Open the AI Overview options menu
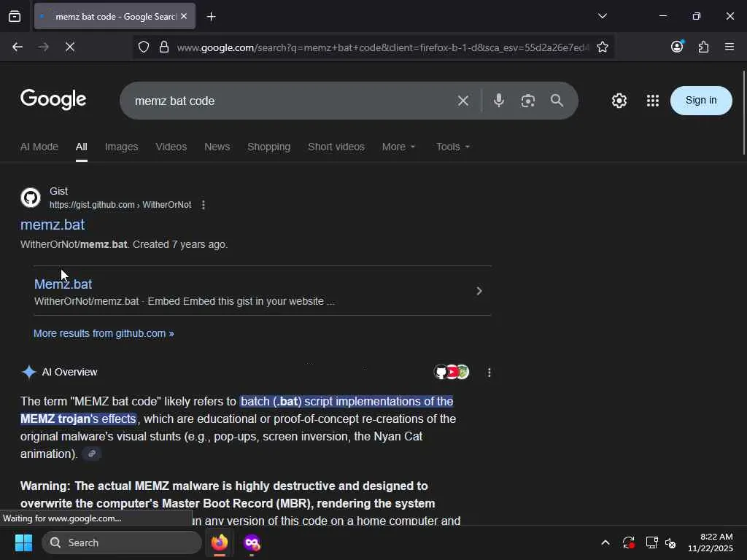This screenshot has width=747, height=560. click(489, 373)
